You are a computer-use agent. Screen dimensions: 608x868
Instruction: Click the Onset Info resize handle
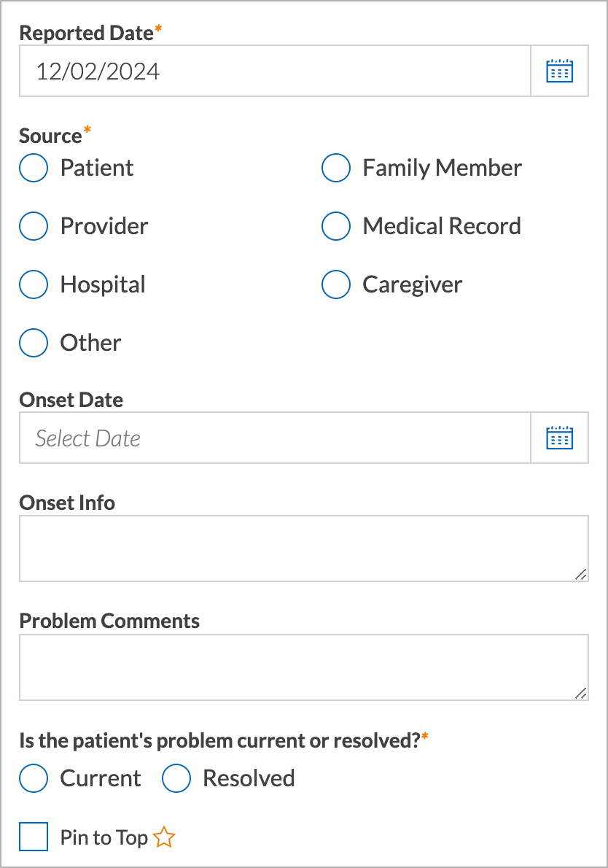pos(580,575)
